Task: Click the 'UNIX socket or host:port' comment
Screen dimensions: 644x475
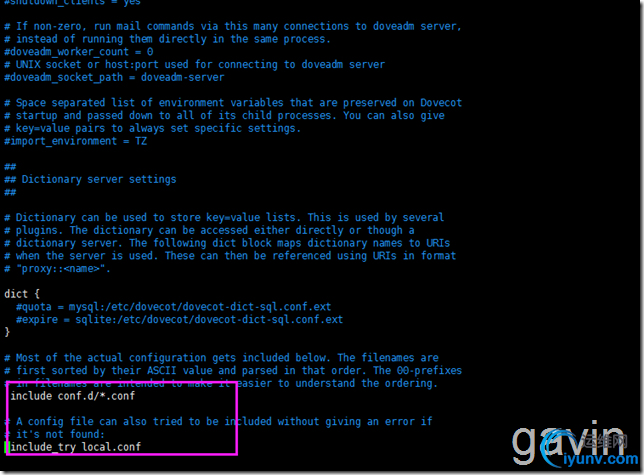Action: [x=195, y=64]
